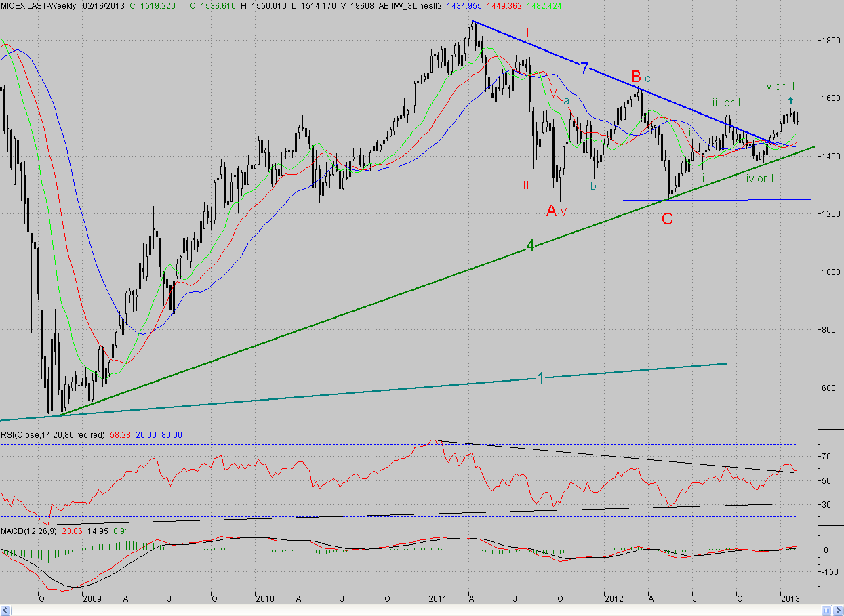Click the 'v or III' wave annotation
Image resolution: width=844 pixels, height=616 pixels.
[x=782, y=87]
